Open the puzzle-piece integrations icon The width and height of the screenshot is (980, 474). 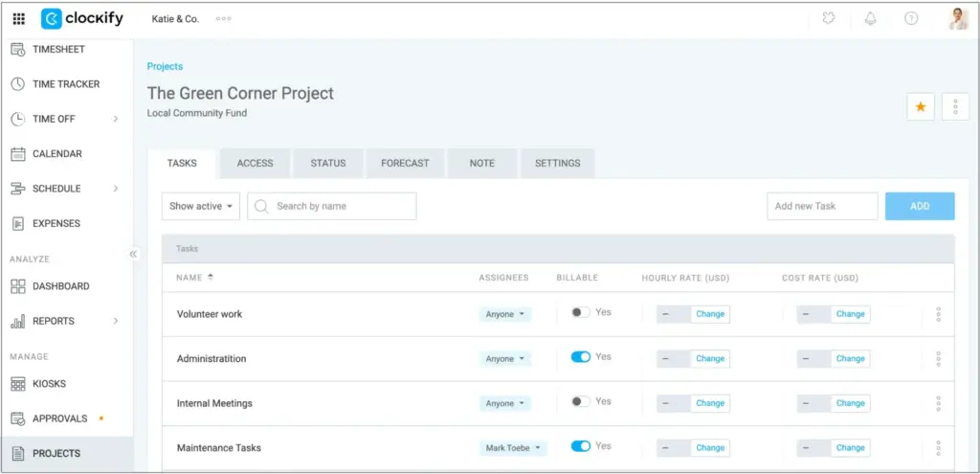829,19
